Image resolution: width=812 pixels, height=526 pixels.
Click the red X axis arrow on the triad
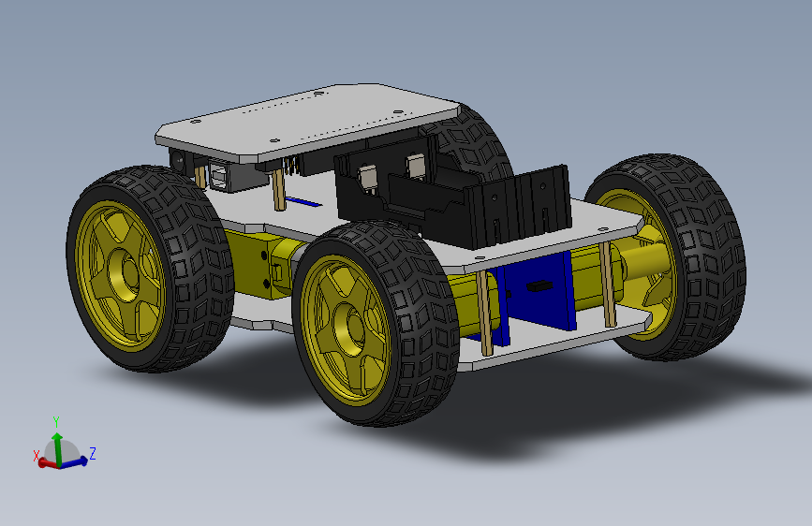[x=48, y=464]
